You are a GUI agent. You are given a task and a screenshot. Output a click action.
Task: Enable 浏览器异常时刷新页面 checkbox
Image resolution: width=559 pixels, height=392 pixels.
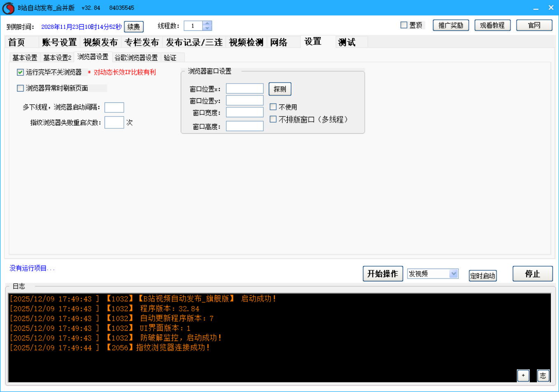20,88
